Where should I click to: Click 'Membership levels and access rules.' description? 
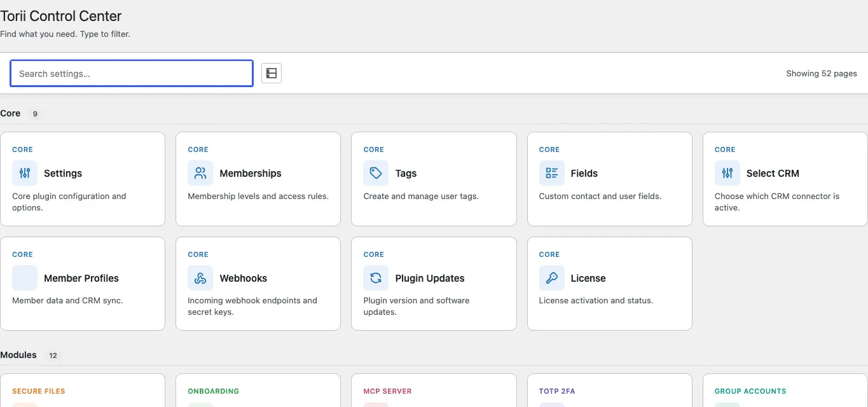258,196
